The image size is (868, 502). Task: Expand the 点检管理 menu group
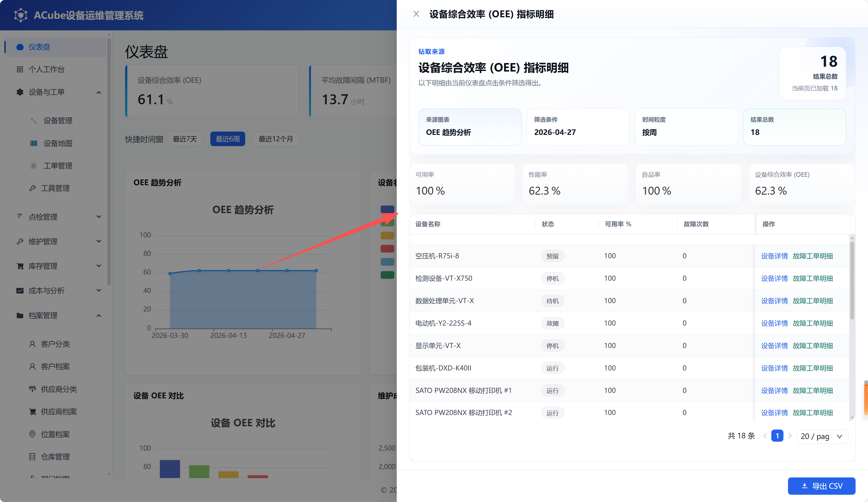coord(99,217)
